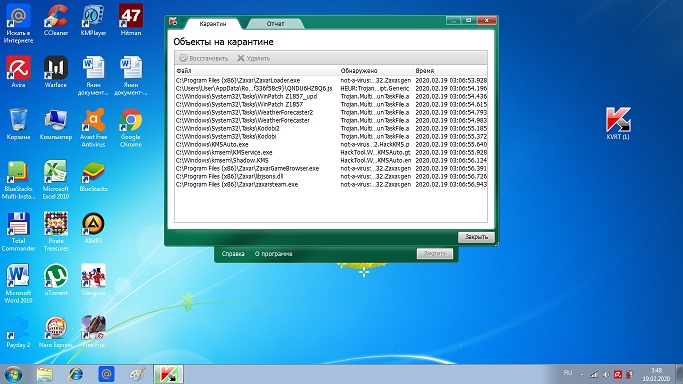
Task: Select the Tasks\Kodobi2 row
Action: tap(331, 128)
